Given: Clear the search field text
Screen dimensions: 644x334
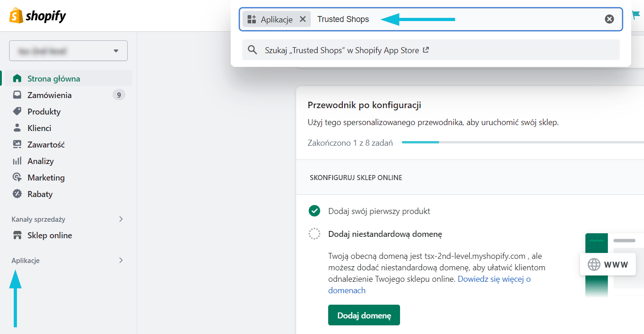Looking at the screenshot, I should click(x=609, y=19).
